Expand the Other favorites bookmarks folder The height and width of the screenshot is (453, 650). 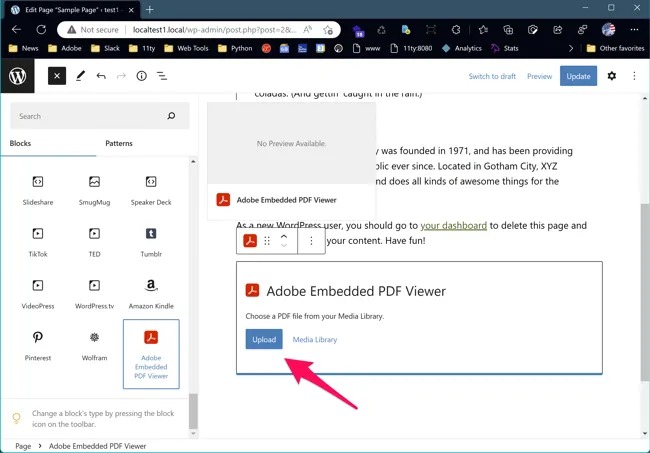point(615,47)
